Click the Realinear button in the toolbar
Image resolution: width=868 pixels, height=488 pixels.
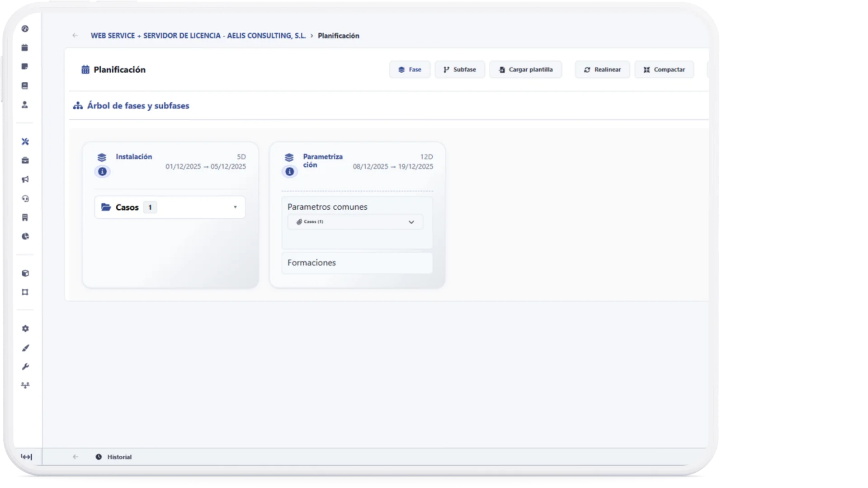click(602, 69)
